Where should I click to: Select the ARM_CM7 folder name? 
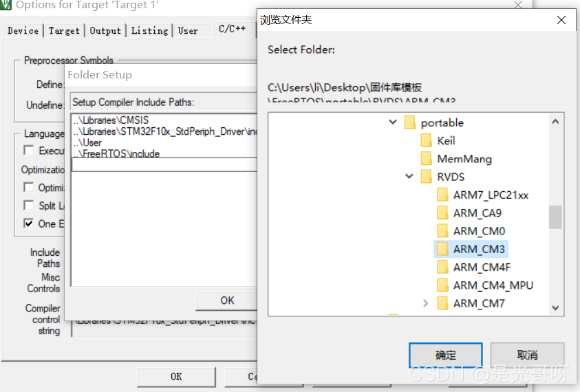pyautogui.click(x=479, y=304)
